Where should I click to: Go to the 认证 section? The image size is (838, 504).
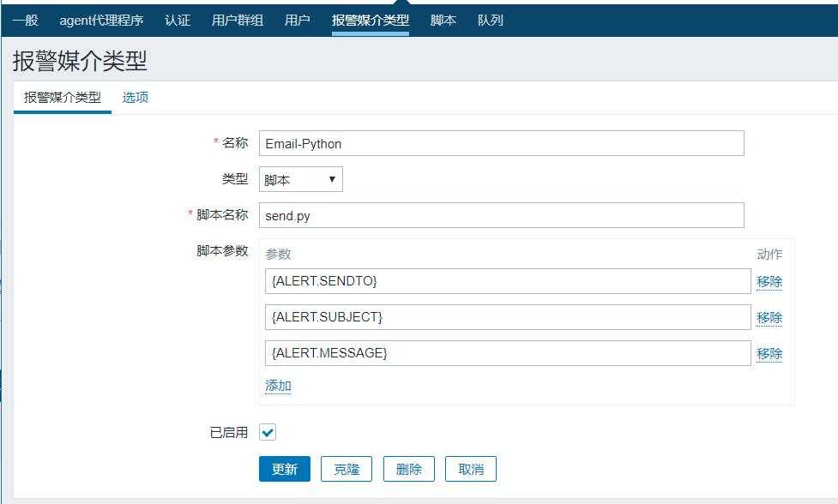178,21
